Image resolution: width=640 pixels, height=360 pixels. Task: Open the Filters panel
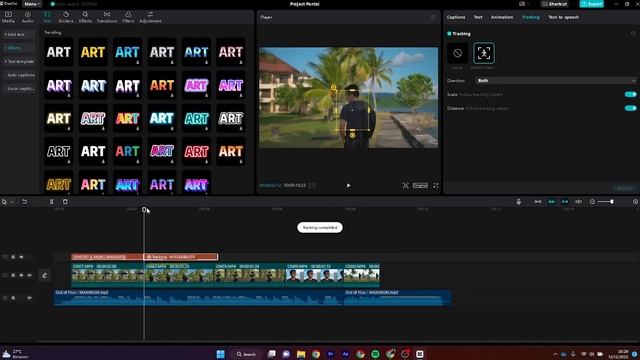128,17
